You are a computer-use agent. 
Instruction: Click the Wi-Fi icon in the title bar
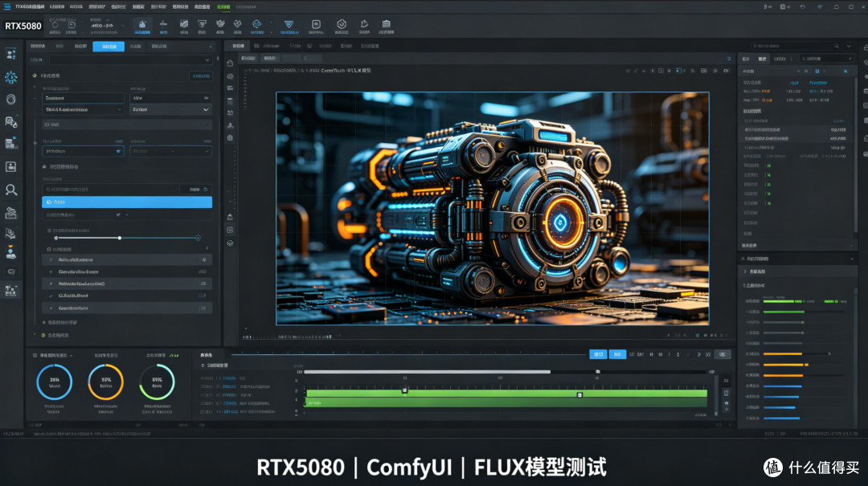click(x=820, y=6)
